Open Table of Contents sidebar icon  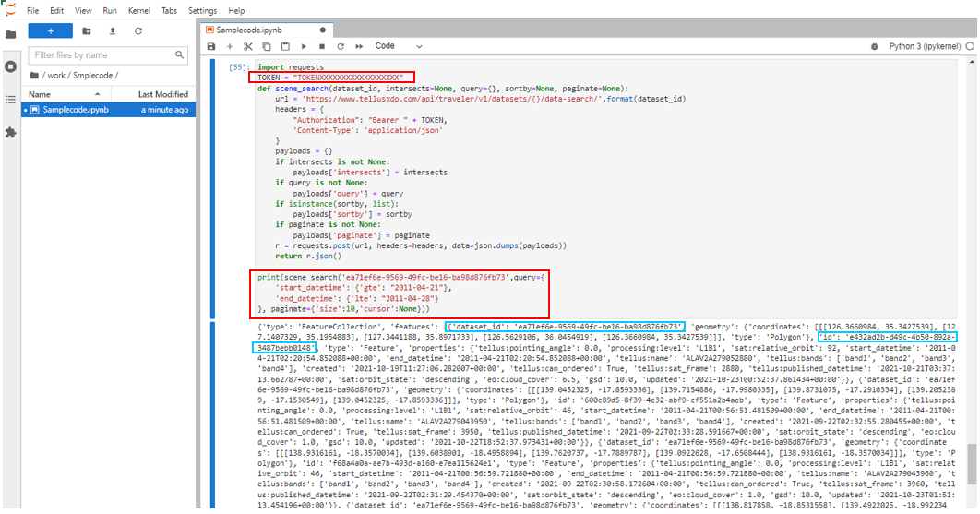click(x=11, y=100)
